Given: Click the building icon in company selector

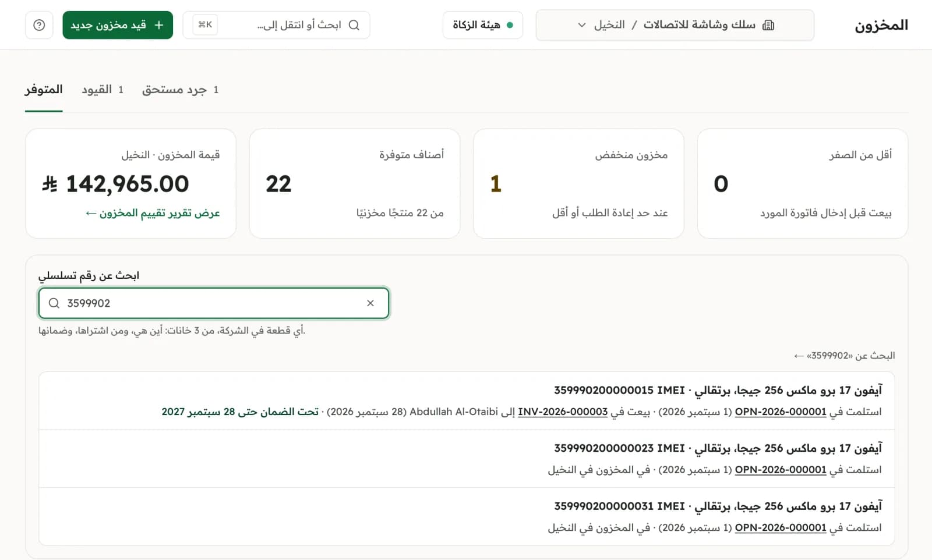Looking at the screenshot, I should click(x=768, y=25).
